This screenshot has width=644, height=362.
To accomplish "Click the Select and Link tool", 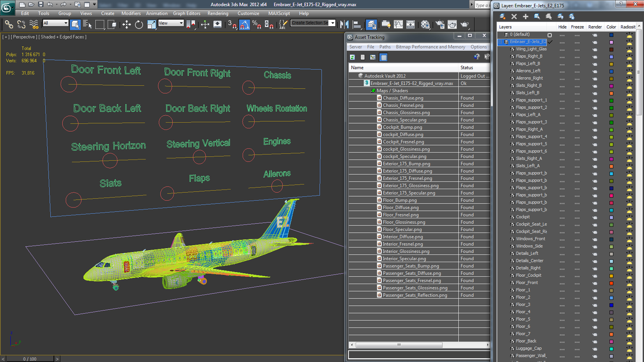I will [x=9, y=24].
